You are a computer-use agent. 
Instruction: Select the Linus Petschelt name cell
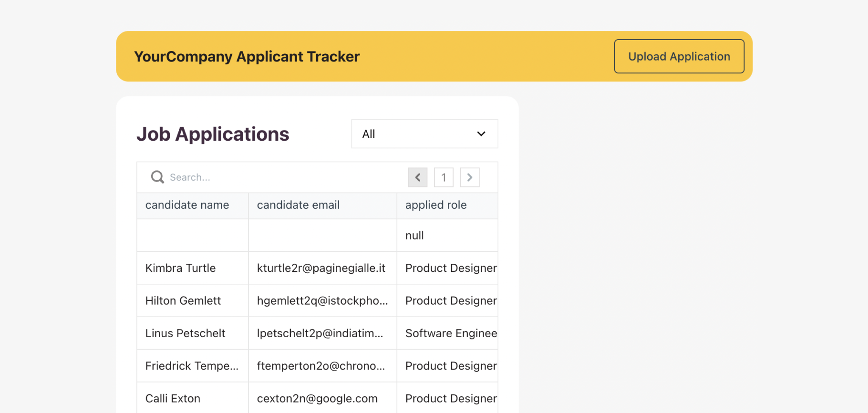[193, 333]
